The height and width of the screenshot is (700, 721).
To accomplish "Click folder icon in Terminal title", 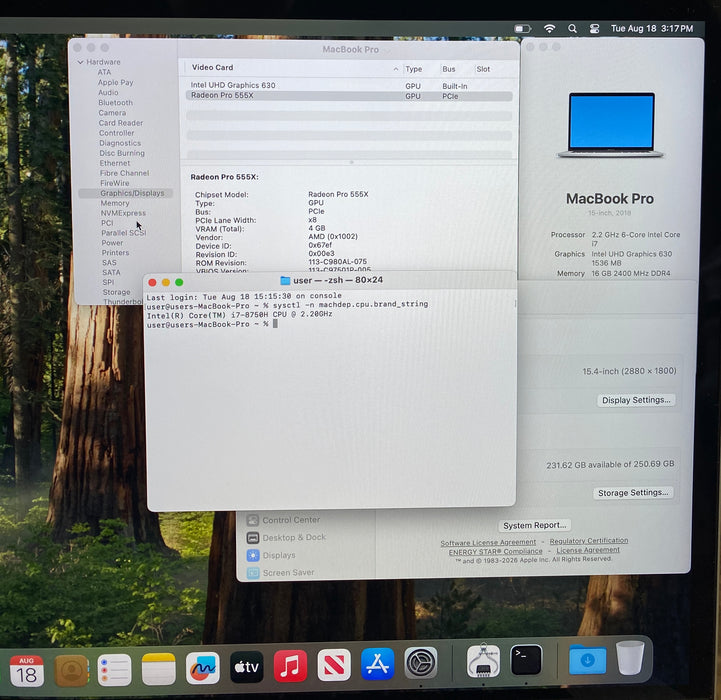I will [x=285, y=280].
